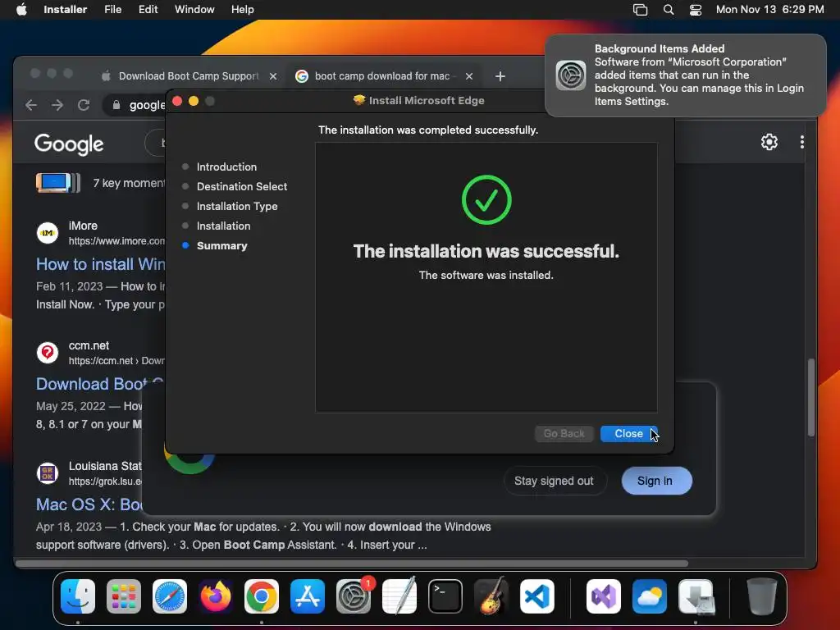840x630 pixels.
Task: Open Google Chrome from the Dock
Action: pyautogui.click(x=262, y=596)
